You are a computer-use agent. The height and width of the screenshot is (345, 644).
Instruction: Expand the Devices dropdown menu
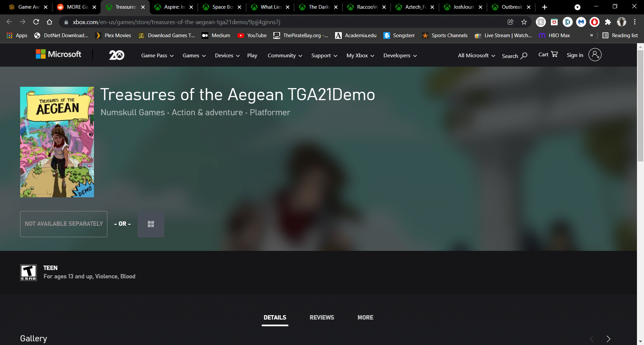[227, 56]
